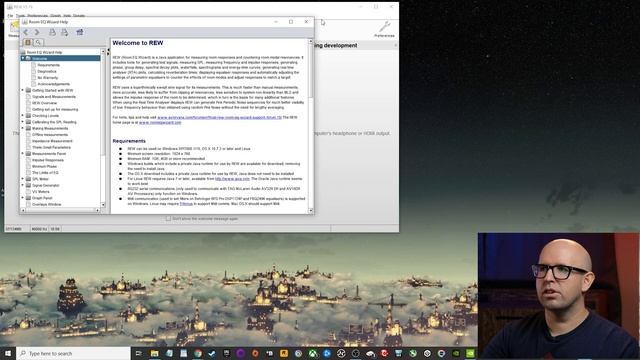The height and width of the screenshot is (360, 640).
Task: Open the Minimum Phase topic
Action: [44, 166]
